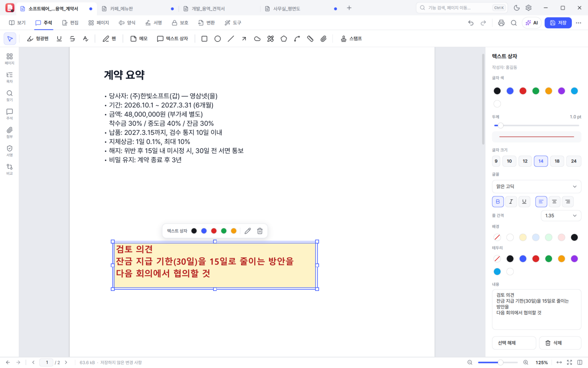Click the trash icon in floating toolbar

[x=260, y=231]
